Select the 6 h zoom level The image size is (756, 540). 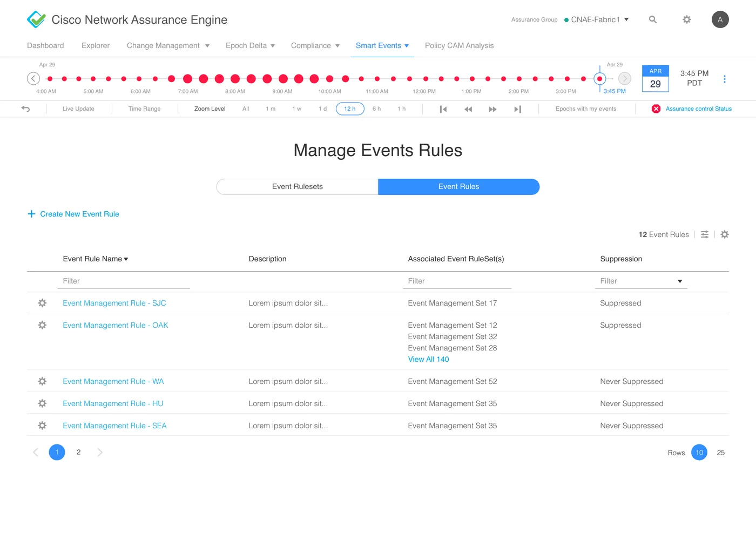(376, 109)
